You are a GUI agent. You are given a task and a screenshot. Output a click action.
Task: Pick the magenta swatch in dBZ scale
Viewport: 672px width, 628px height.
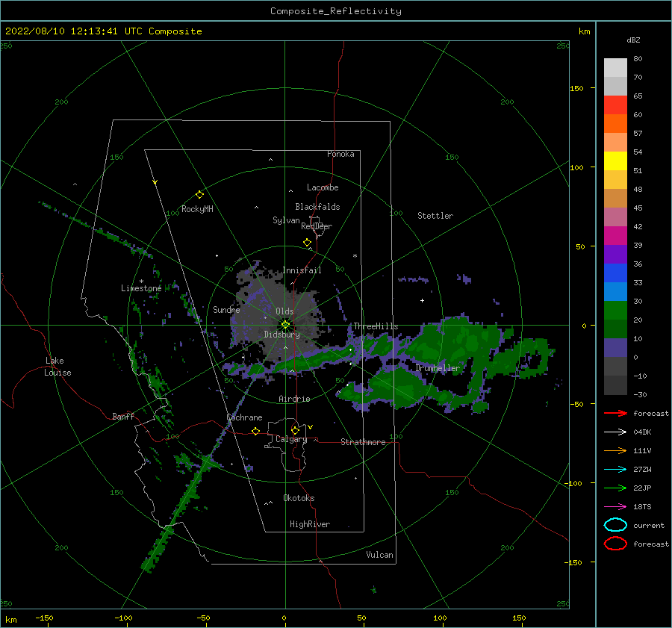(x=615, y=236)
